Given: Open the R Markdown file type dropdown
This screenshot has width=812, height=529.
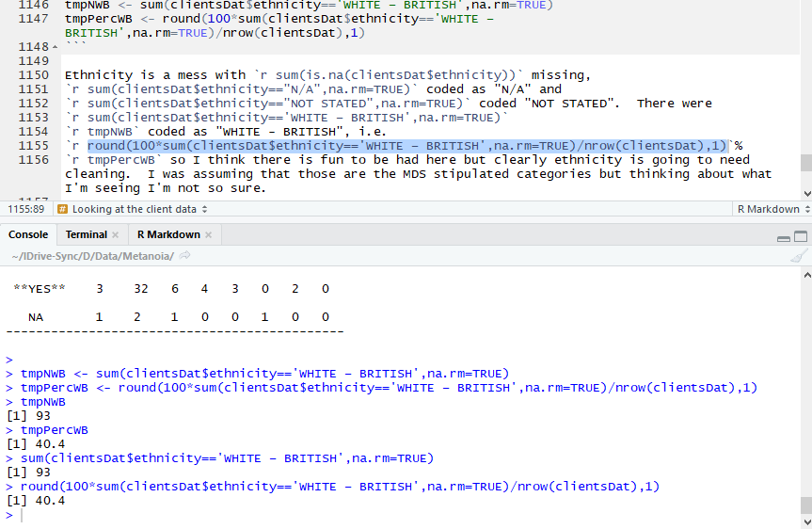Looking at the screenshot, I should point(772,209).
